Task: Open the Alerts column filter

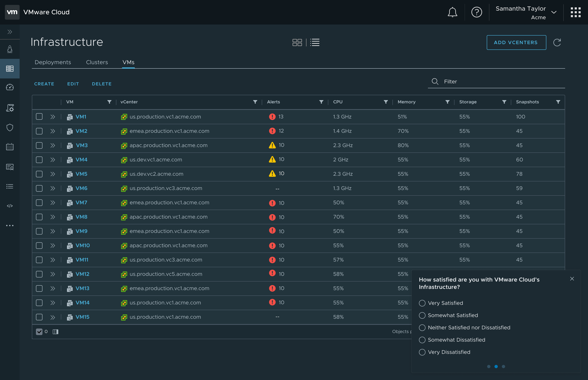Action: click(321, 102)
